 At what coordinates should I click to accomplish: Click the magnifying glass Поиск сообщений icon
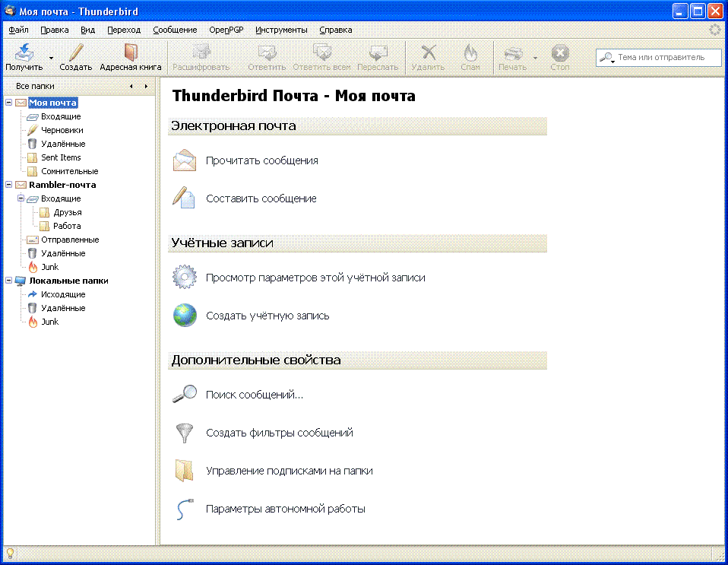coord(185,395)
